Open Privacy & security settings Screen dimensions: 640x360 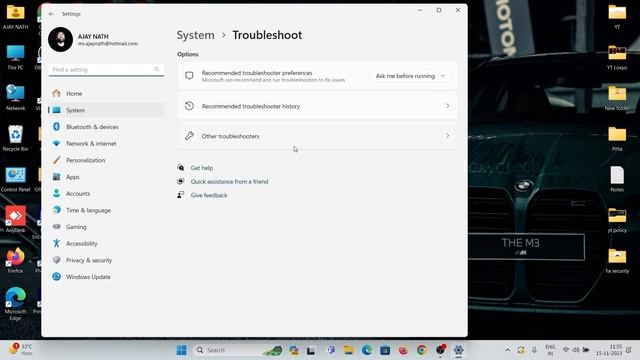pos(106,260)
